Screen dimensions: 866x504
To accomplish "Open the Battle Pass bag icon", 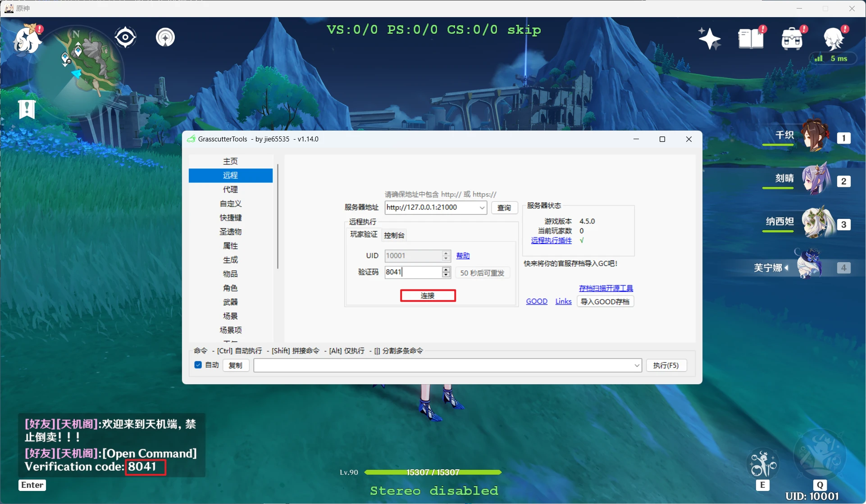I will [x=793, y=38].
